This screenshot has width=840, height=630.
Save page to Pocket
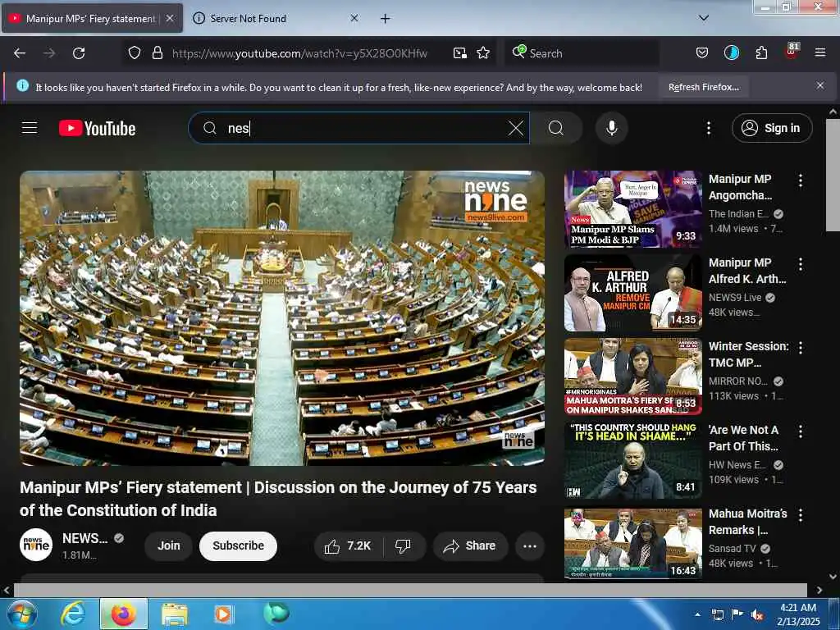click(702, 53)
